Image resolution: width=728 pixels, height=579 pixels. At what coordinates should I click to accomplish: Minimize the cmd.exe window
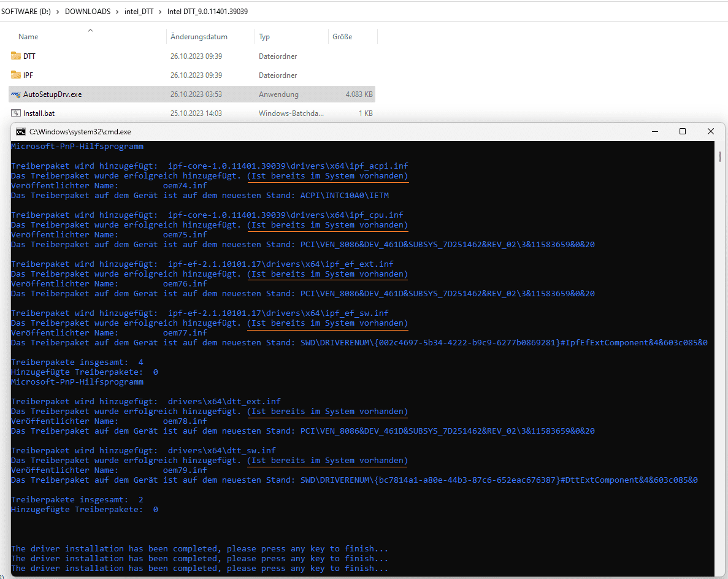(x=654, y=132)
